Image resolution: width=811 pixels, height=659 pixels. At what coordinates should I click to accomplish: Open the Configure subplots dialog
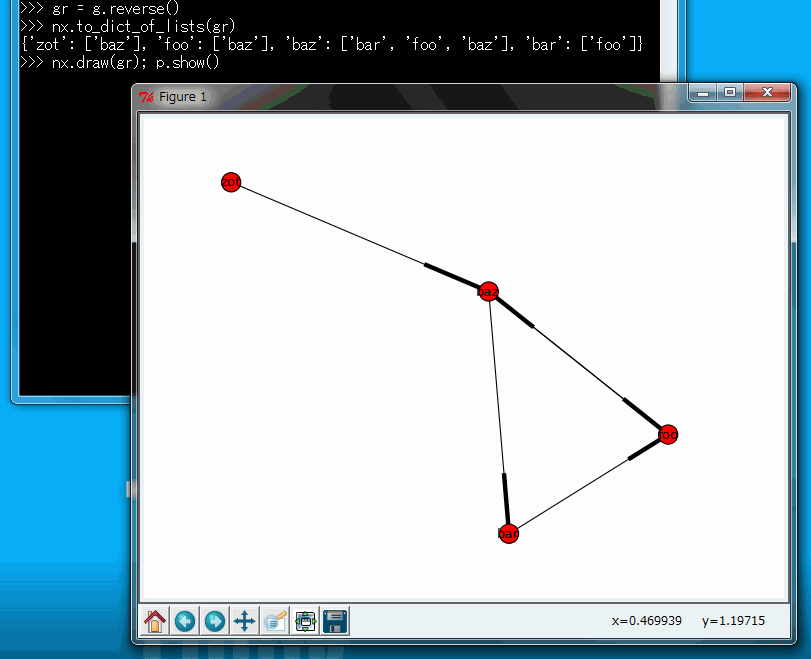305,621
